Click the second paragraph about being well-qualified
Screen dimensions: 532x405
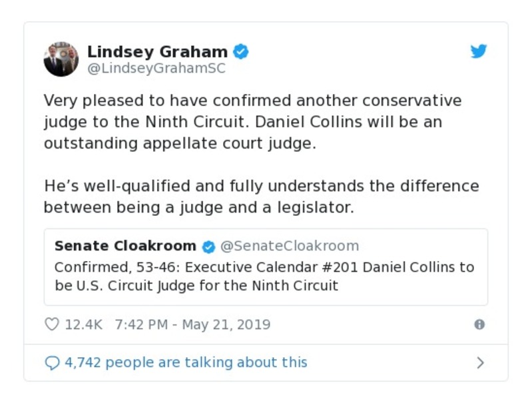point(261,196)
